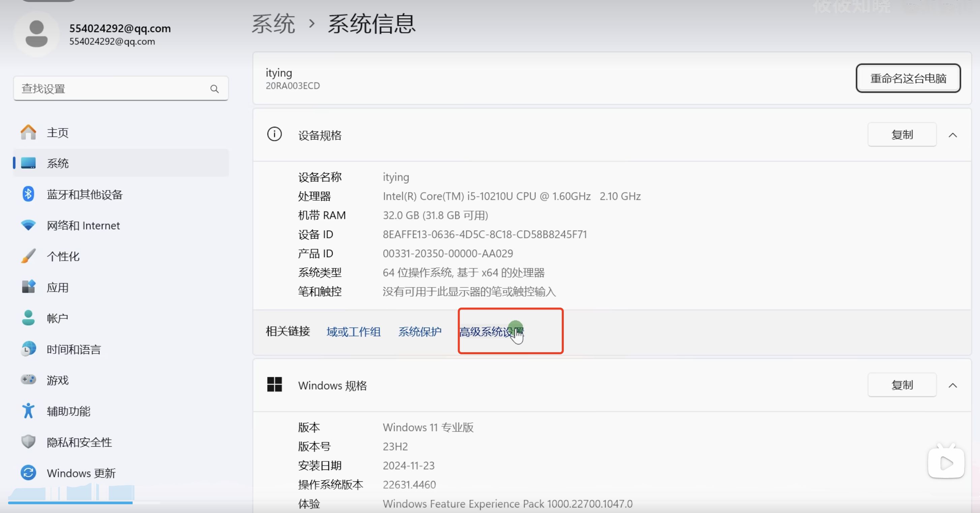This screenshot has width=980, height=513.
Task: Click the Find a setting search box
Action: (114, 89)
